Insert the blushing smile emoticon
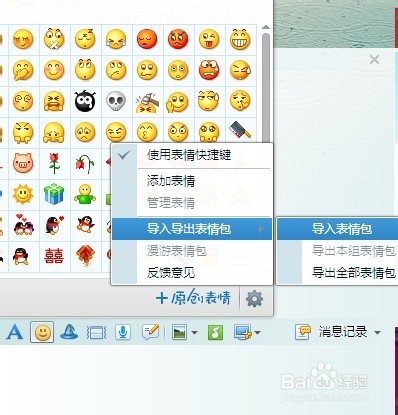The image size is (398, 415). [54, 71]
